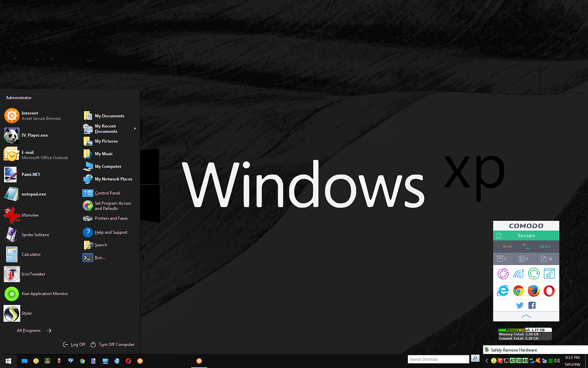Click the orange Avast tray icon
Image resolution: width=588 pixels, height=368 pixels.
tap(538, 361)
